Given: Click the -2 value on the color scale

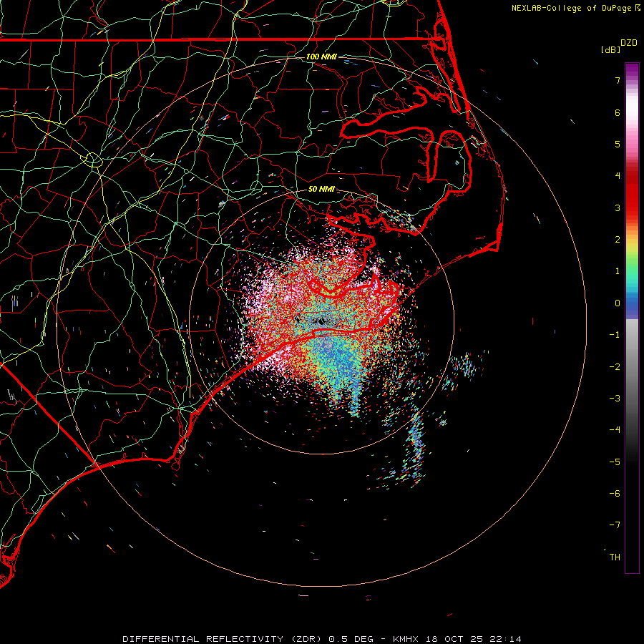Looking at the screenshot, I should click(615, 367).
